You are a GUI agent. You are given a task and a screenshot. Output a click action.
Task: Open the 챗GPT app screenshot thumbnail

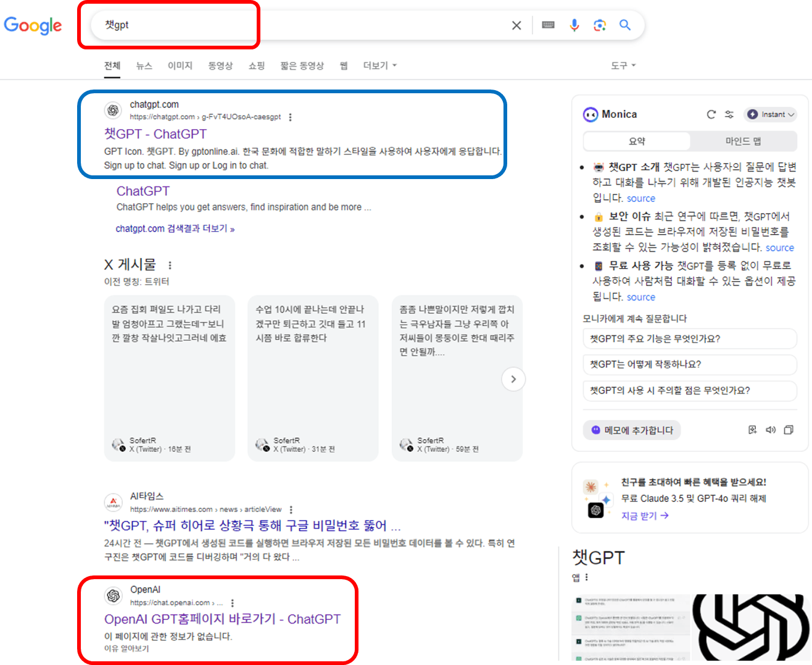(631, 628)
